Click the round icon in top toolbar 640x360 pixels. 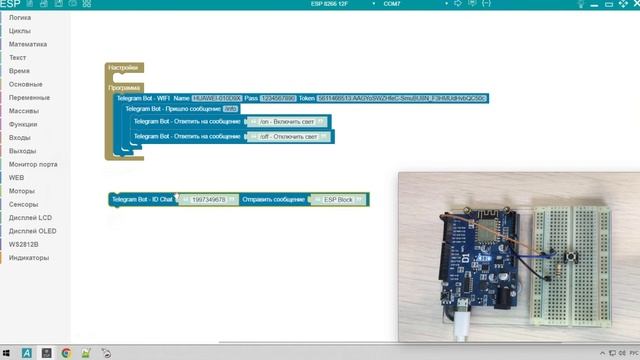click(73, 4)
